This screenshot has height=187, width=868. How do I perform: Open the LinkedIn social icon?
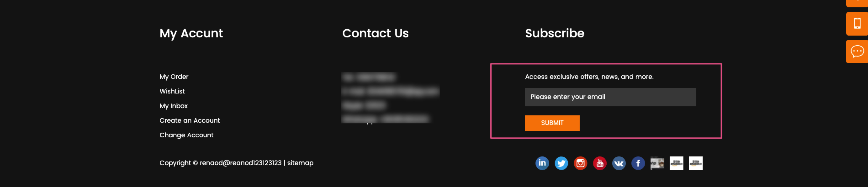click(542, 163)
